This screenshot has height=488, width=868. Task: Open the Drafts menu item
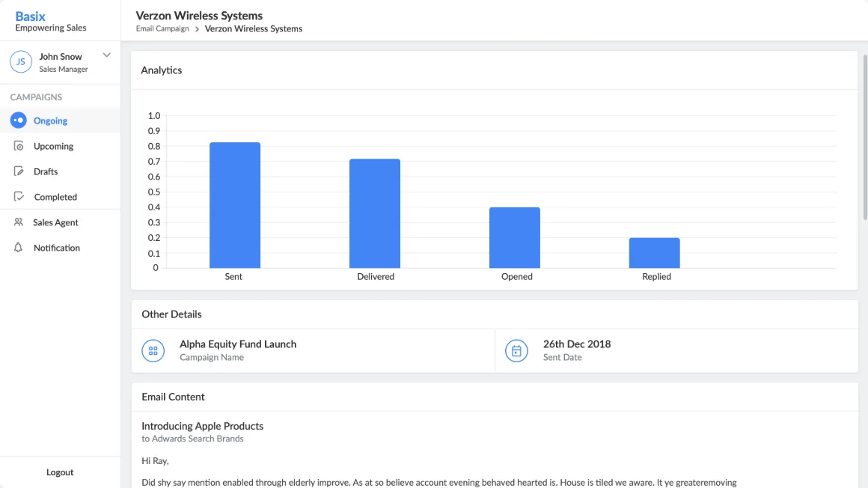click(60, 171)
